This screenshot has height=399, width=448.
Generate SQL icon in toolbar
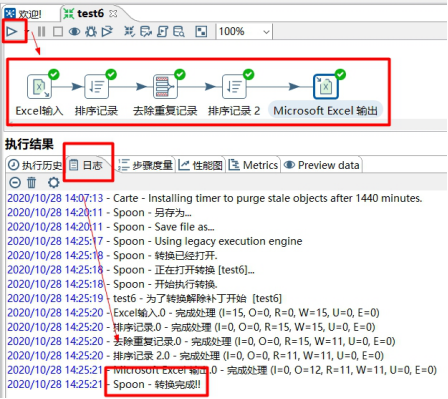(162, 32)
